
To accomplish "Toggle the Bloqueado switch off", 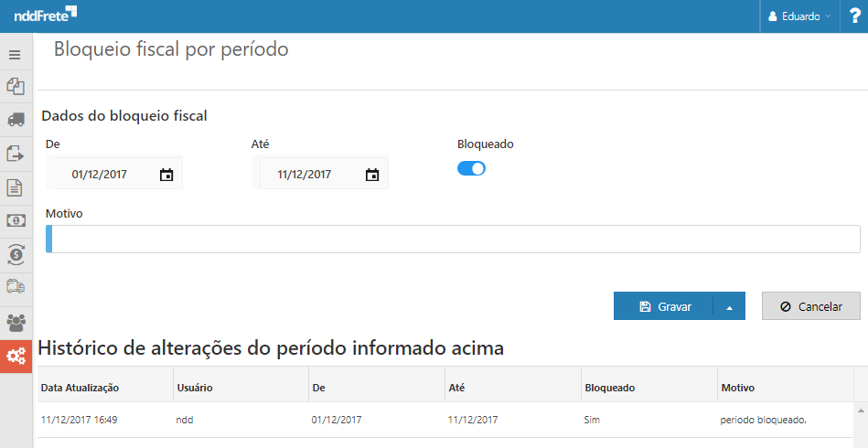I will coord(471,168).
